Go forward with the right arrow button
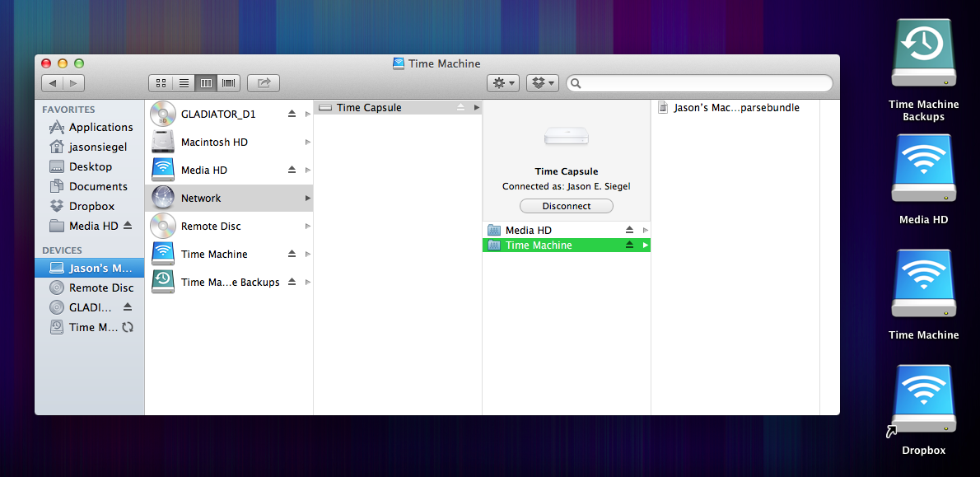 [x=74, y=82]
